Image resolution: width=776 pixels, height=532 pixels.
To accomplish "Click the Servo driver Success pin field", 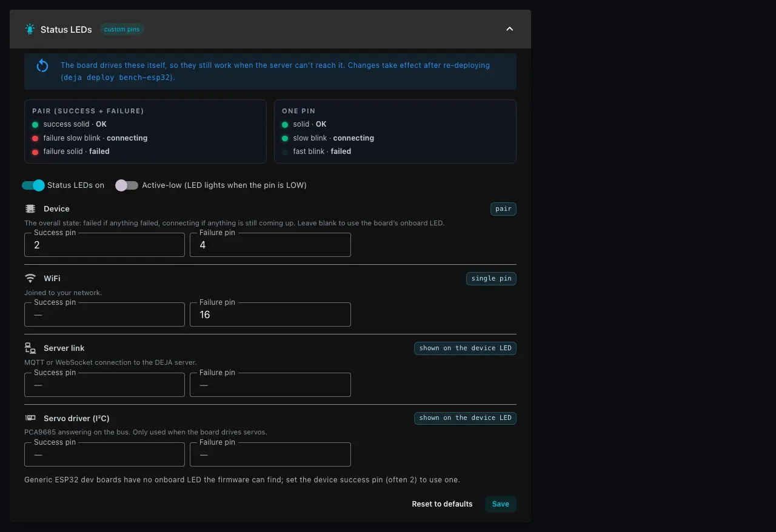I will click(104, 454).
